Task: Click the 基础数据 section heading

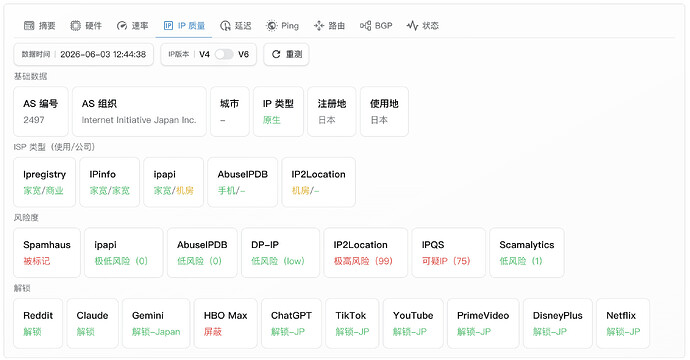Action: coord(30,77)
